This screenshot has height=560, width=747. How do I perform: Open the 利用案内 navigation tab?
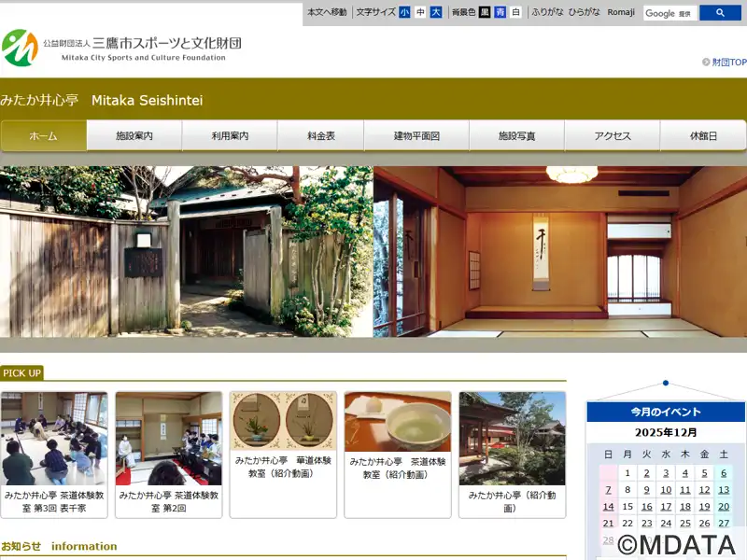tap(230, 135)
